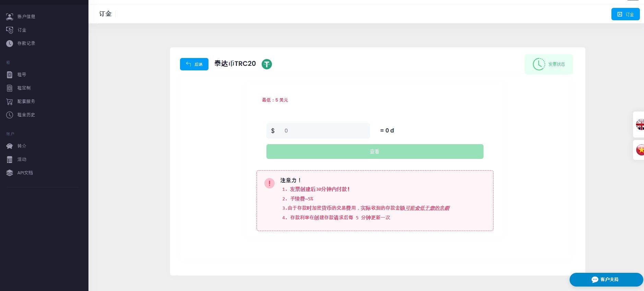Open 发票状态 invoice status button
This screenshot has height=291, width=644.
549,64
